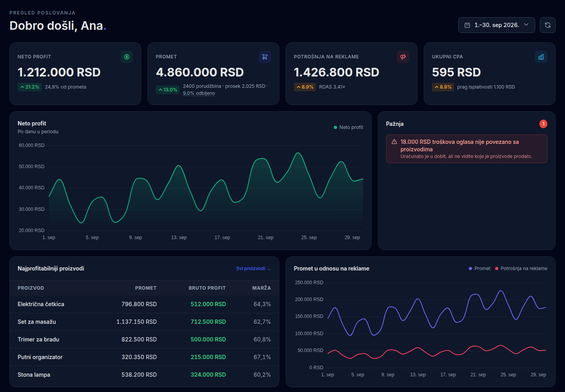
Task: Click the 13.0% growth badge on Promet
Action: (168, 90)
